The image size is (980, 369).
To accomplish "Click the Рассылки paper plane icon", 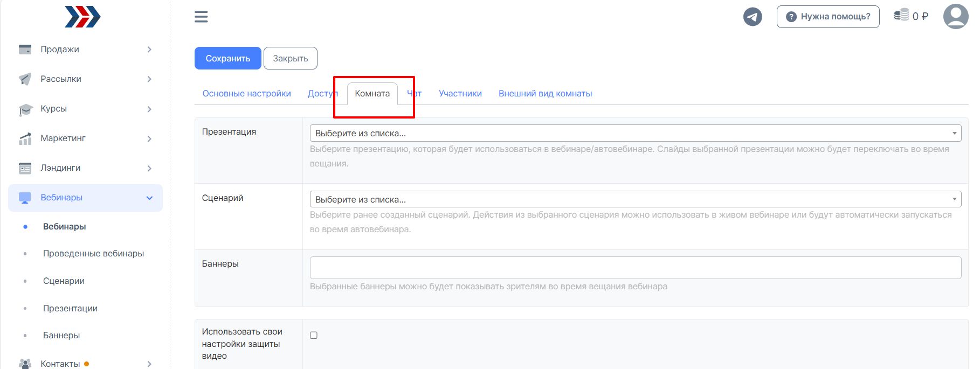I will pos(25,79).
